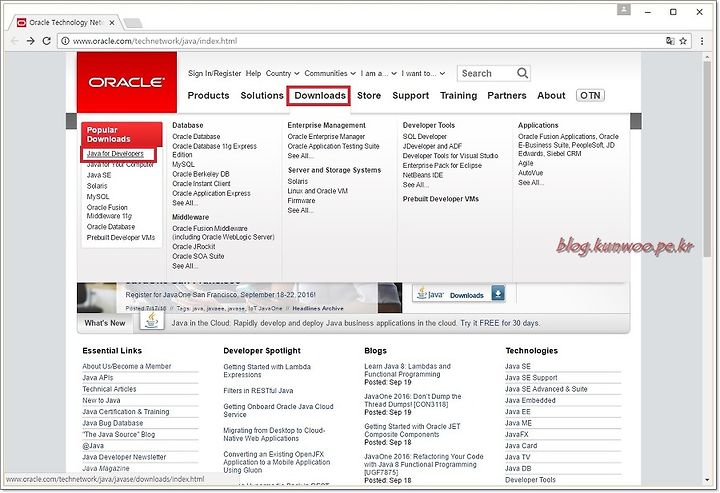Open Linux and Oracle VM link
Screen dimensions: 720x493
[317, 191]
